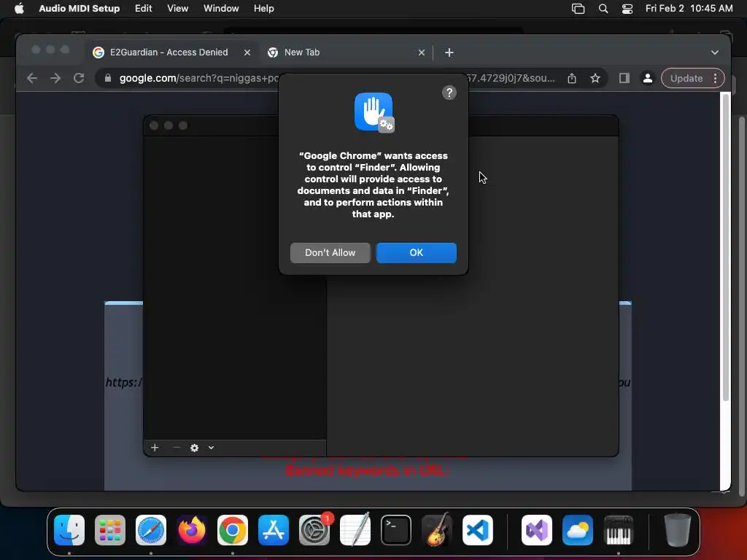Image resolution: width=747 pixels, height=560 pixels.
Task: Bookmark this tab with star icon
Action: point(595,78)
